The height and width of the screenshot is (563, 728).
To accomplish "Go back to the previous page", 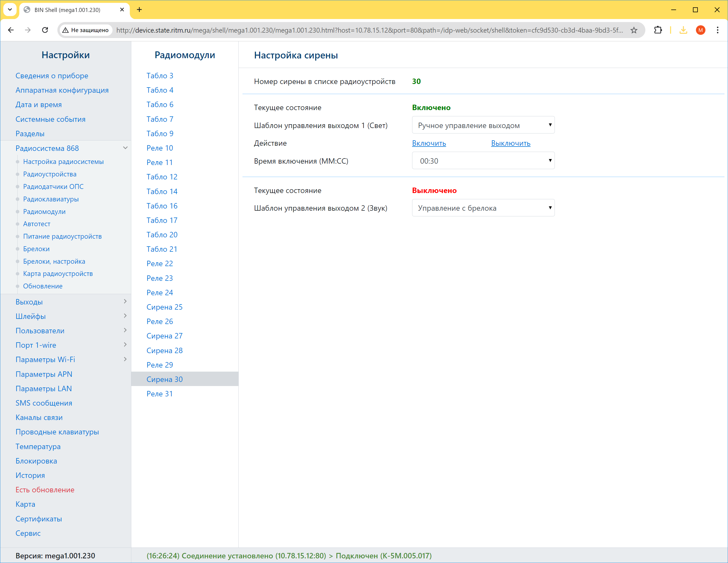I will 11,30.
